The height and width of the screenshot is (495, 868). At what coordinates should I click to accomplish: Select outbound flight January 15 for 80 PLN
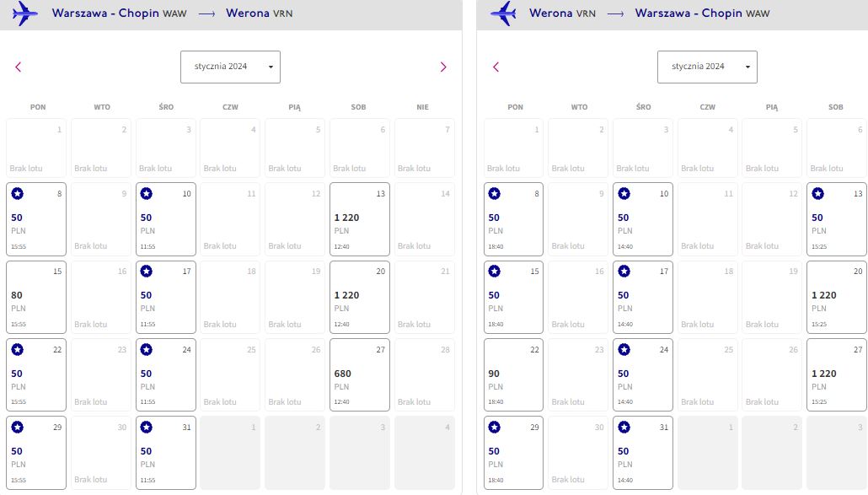tap(36, 298)
